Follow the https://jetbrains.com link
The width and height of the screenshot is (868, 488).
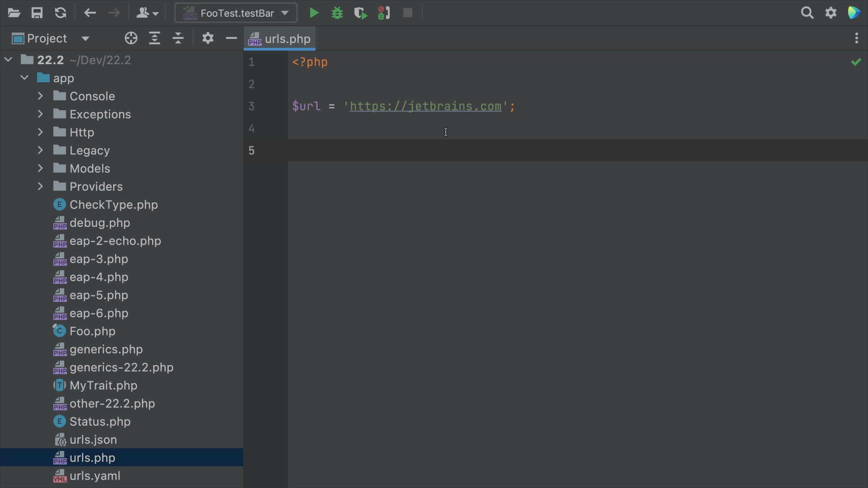point(425,107)
